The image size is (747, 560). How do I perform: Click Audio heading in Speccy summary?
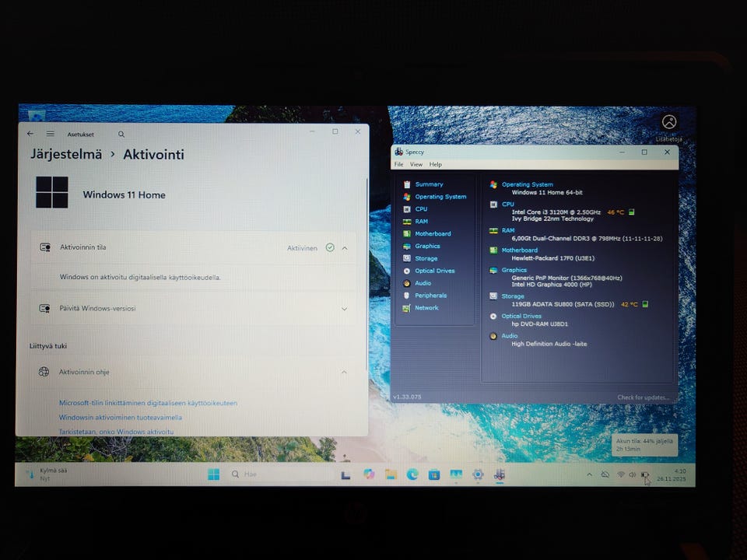[509, 336]
